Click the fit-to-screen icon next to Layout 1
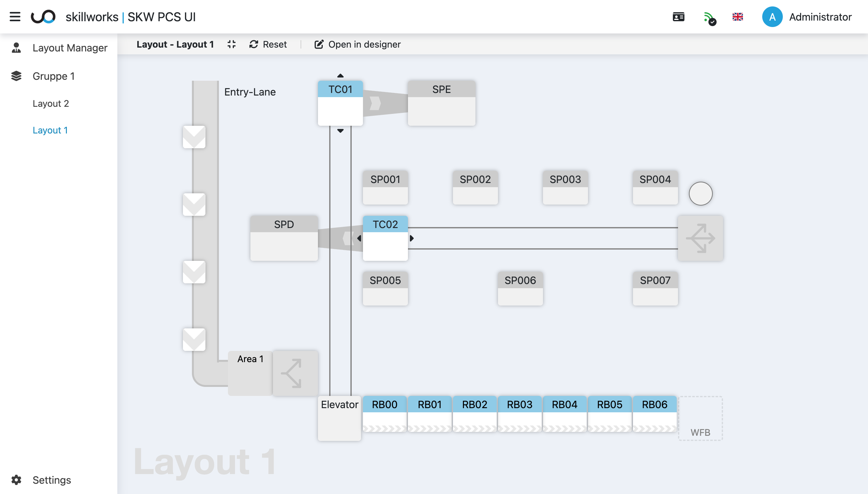The image size is (868, 494). pyautogui.click(x=231, y=44)
